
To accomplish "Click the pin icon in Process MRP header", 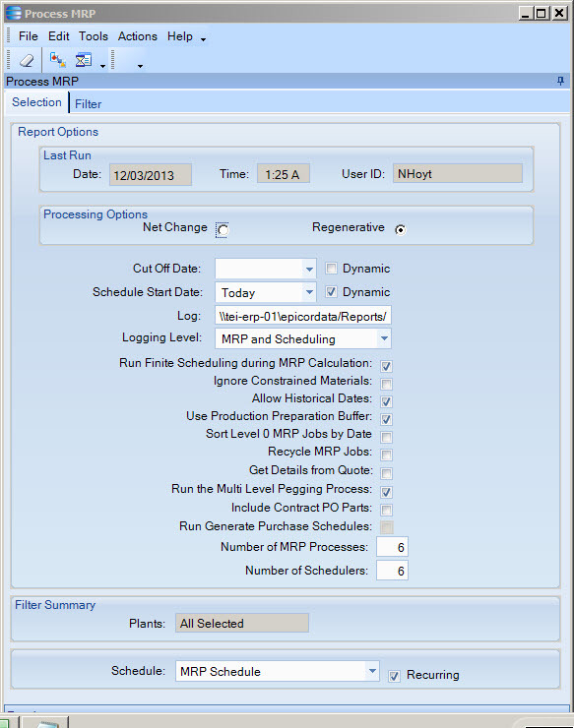I will pos(560,82).
